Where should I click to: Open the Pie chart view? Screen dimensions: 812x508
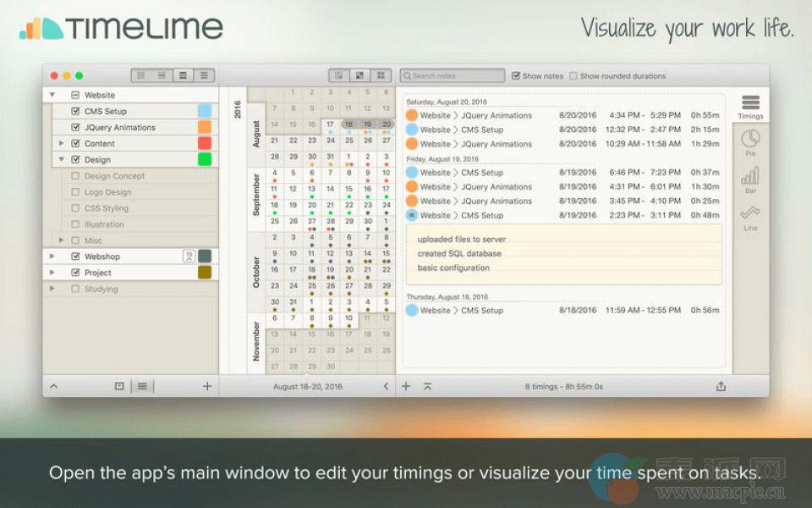750,141
